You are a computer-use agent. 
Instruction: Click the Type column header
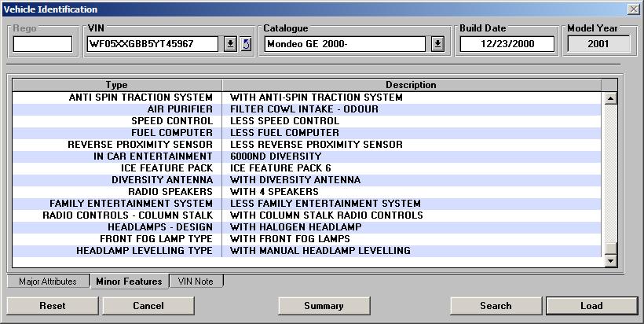116,85
